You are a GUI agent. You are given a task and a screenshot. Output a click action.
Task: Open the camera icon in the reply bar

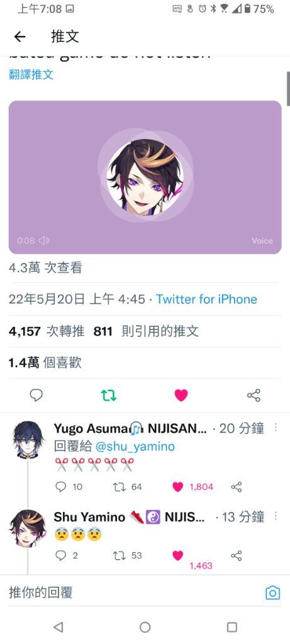pyautogui.click(x=273, y=592)
